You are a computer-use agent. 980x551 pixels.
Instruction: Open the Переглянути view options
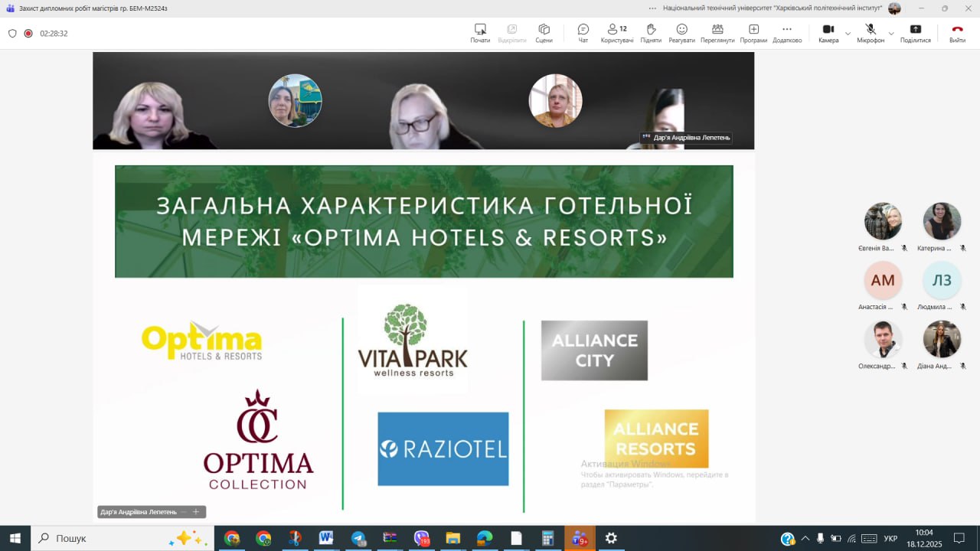[x=717, y=33]
